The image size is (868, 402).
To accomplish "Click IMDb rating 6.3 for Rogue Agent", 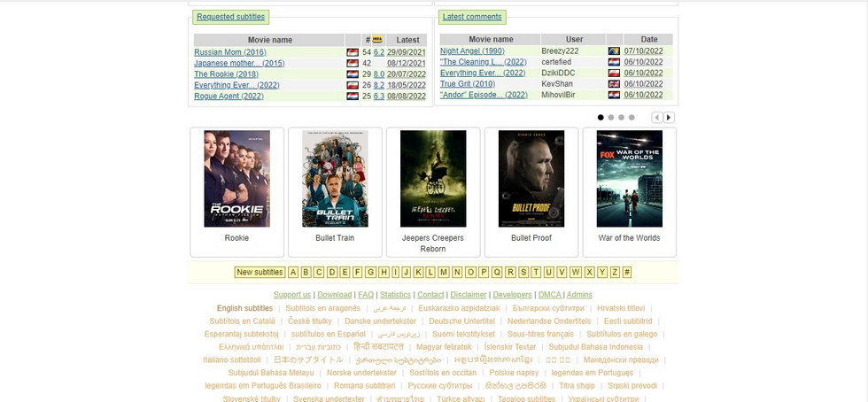I will pyautogui.click(x=379, y=96).
